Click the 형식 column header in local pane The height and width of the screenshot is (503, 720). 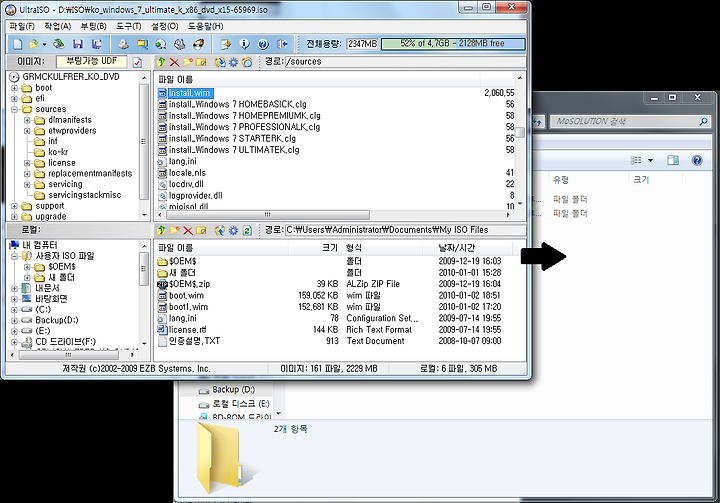pyautogui.click(x=382, y=248)
